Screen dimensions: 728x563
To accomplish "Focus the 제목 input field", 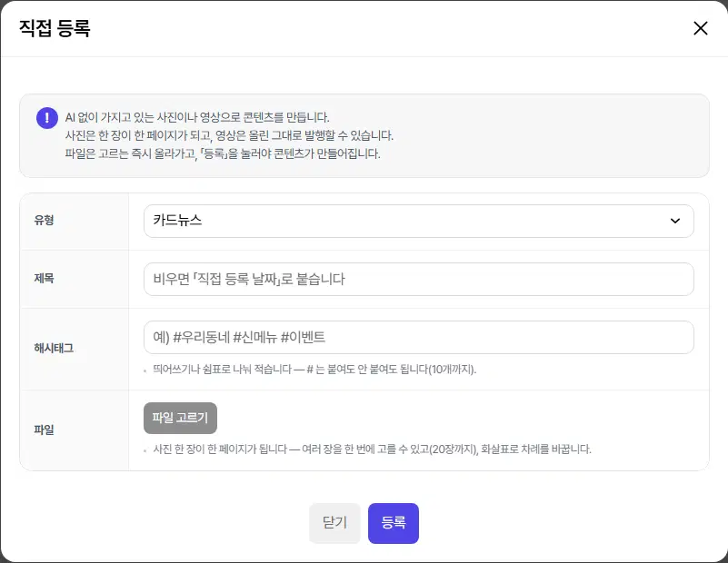I will (418, 279).
